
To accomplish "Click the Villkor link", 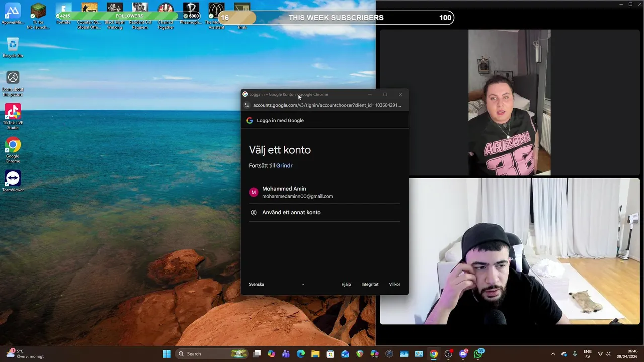I will [x=394, y=284].
